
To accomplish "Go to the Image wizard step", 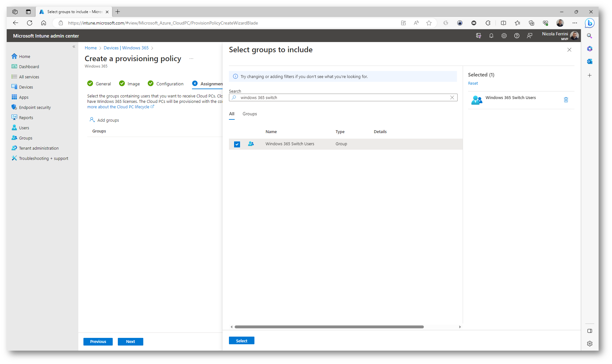I will (x=130, y=84).
